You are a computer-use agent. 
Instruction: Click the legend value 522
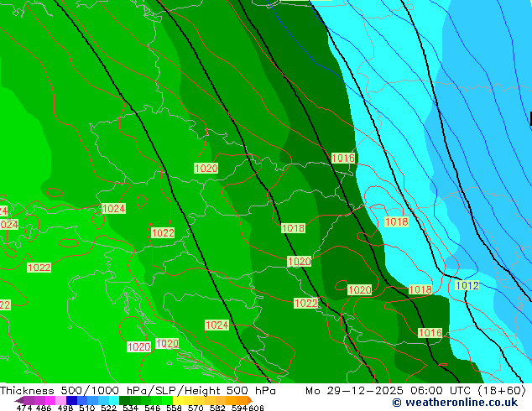108,408
